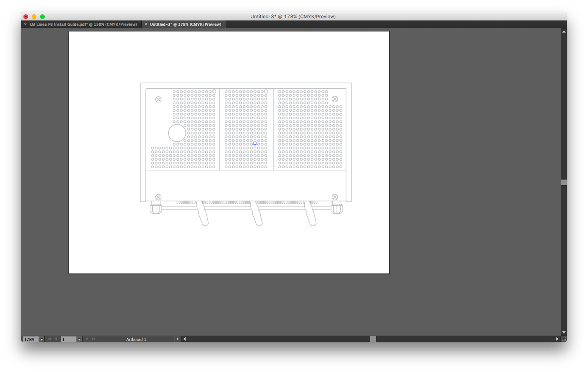Image resolution: width=588 pixels, height=372 pixels.
Task: Click the vertical scrollbar thumb
Action: pos(564,183)
